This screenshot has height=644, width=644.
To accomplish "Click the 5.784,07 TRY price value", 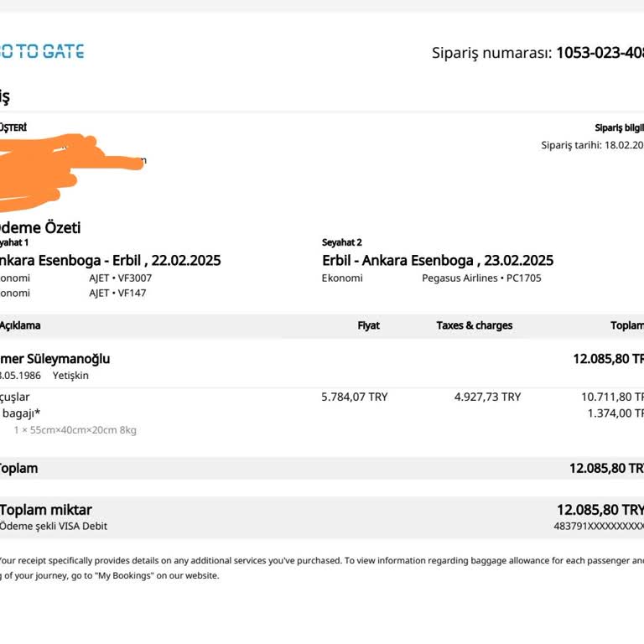I will click(x=354, y=397).
